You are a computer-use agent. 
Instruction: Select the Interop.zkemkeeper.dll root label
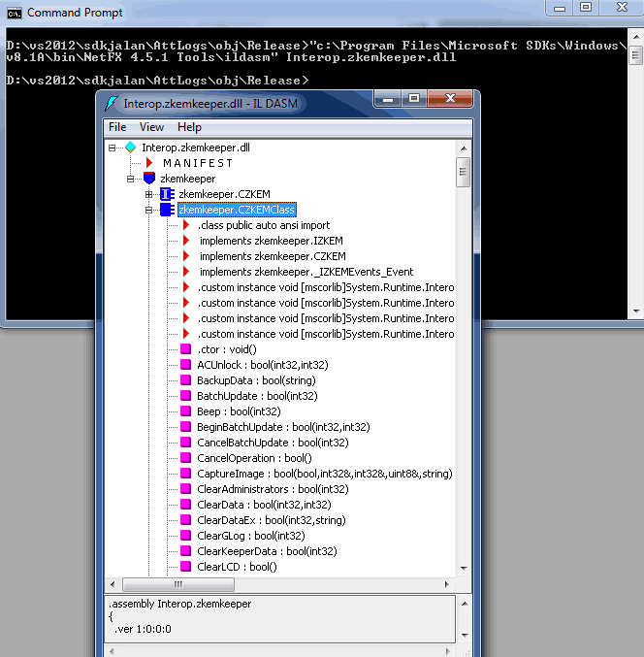coord(196,148)
